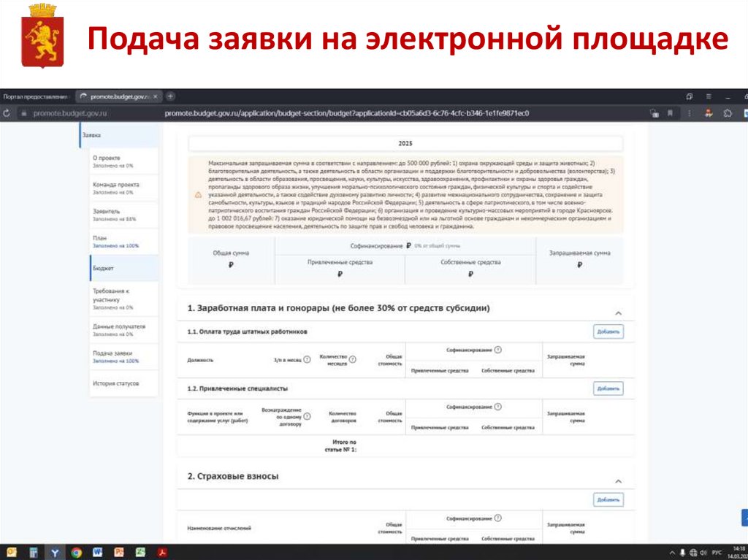748x560 pixels.
Task: Open Outlook from the taskbar
Action: pos(11,553)
